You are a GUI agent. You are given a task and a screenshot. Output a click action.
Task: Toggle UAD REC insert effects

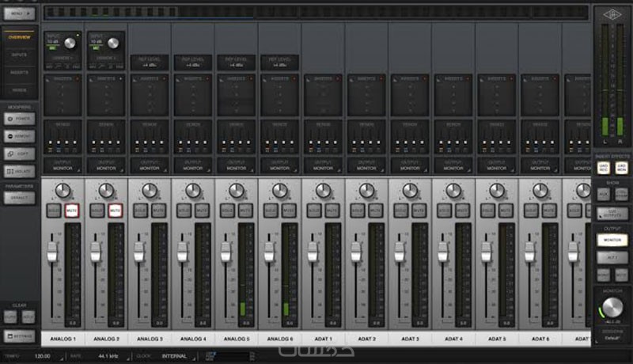coord(604,168)
